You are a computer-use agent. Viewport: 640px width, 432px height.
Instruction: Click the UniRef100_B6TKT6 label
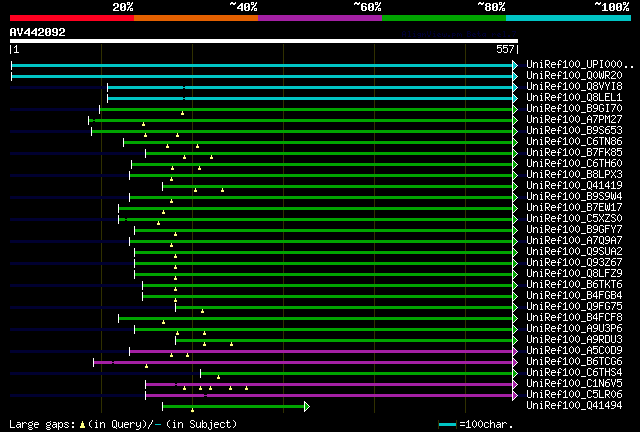[x=574, y=285]
